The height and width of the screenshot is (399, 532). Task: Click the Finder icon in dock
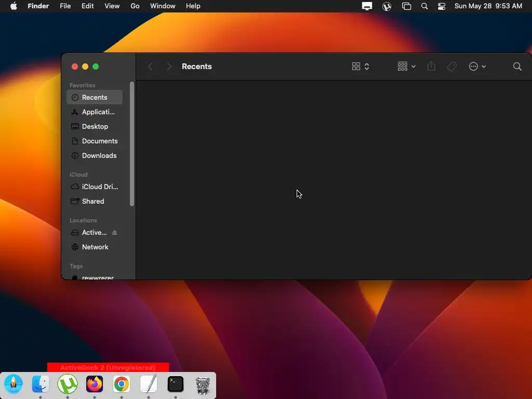(41, 384)
